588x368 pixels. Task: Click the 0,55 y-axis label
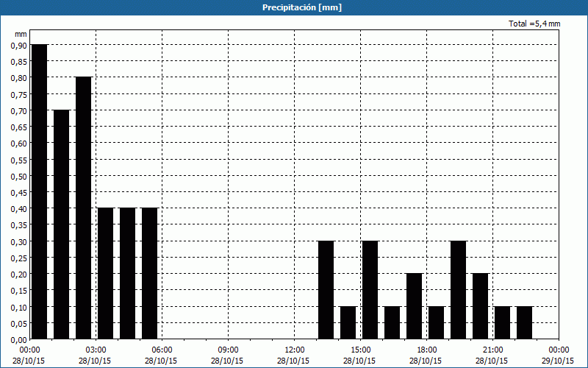pos(19,160)
